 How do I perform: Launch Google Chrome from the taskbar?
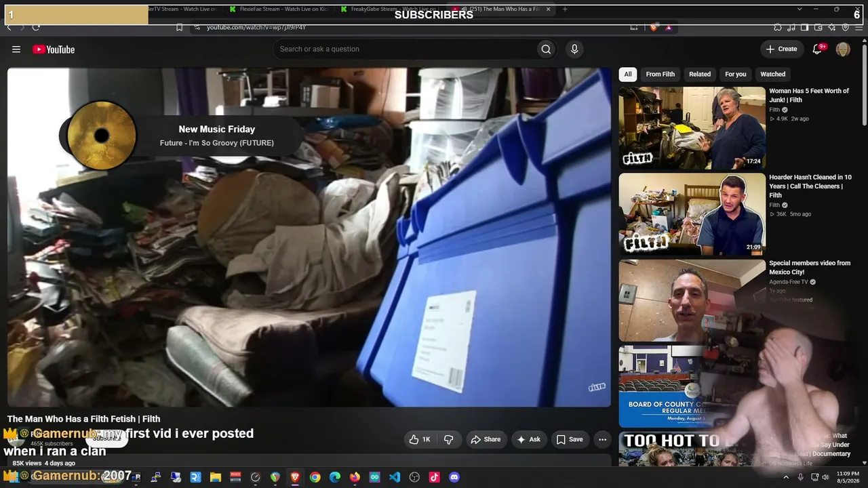pos(315,477)
